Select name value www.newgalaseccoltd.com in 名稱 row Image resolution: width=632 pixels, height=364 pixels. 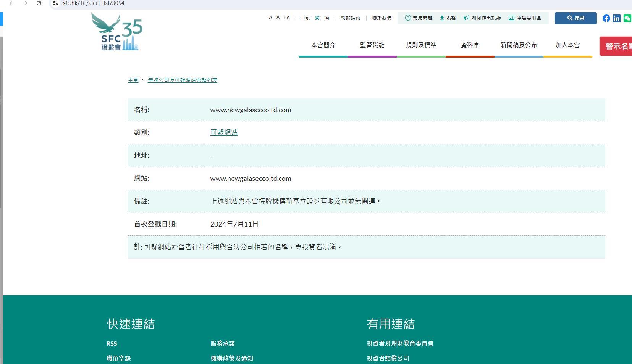tap(251, 110)
